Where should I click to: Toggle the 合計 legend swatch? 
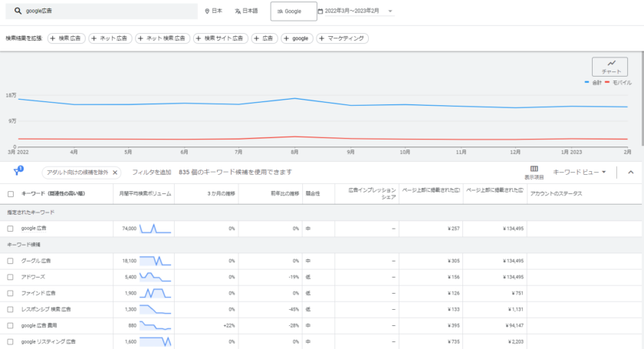click(x=587, y=82)
